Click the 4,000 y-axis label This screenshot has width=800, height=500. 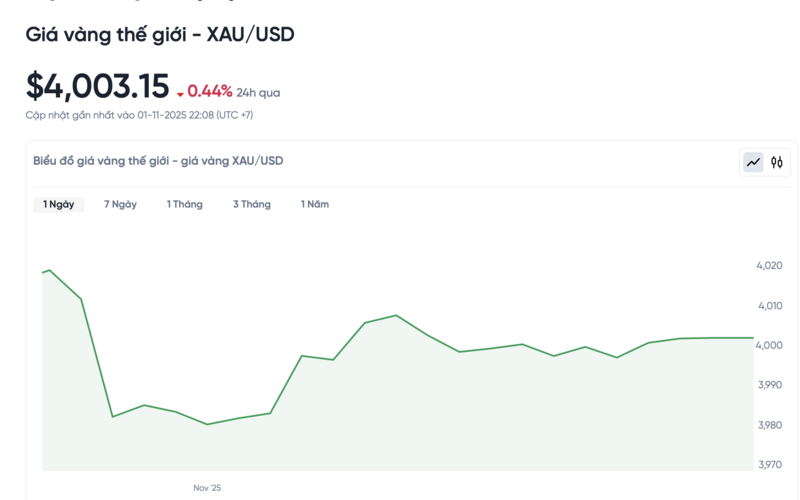pyautogui.click(x=769, y=346)
